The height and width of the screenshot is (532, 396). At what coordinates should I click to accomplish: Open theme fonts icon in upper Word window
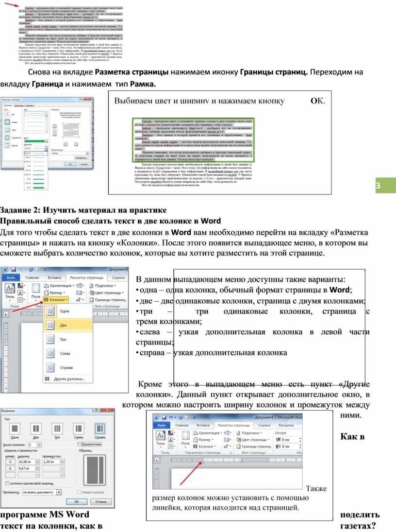pyautogui.click(x=20, y=293)
